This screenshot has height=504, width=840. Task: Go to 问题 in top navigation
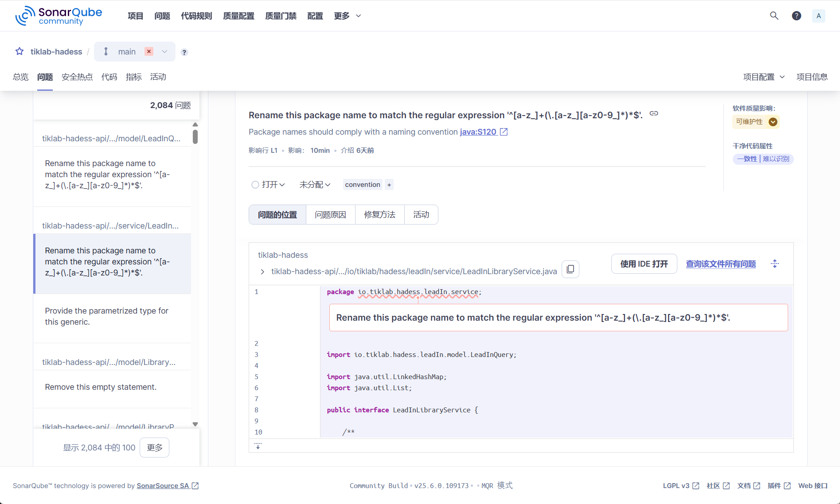[x=162, y=16]
